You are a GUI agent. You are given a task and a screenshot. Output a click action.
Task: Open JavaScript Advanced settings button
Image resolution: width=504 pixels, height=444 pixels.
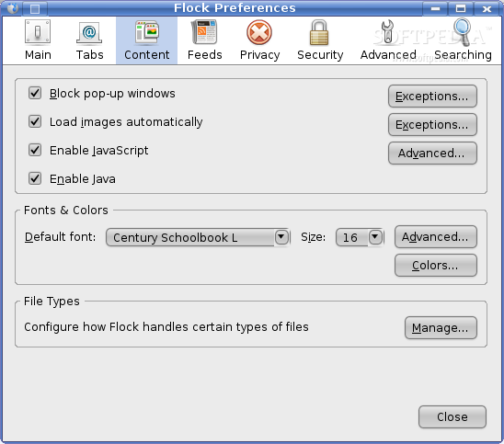pos(432,154)
